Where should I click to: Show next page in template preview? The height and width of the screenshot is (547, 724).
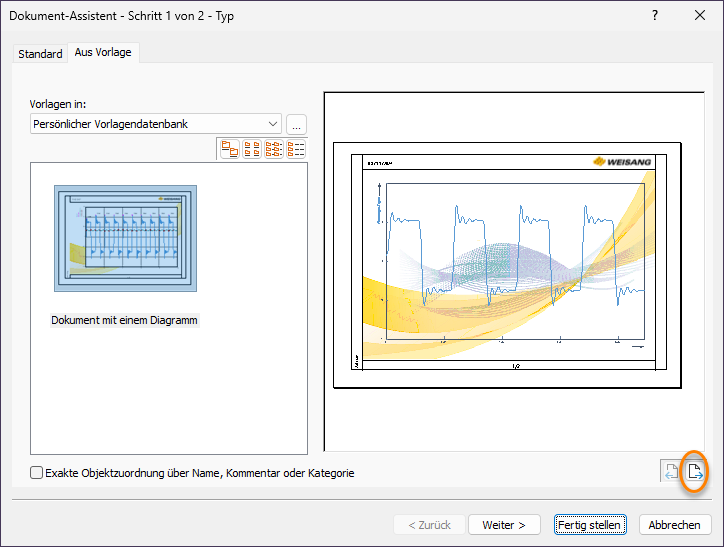click(696, 471)
